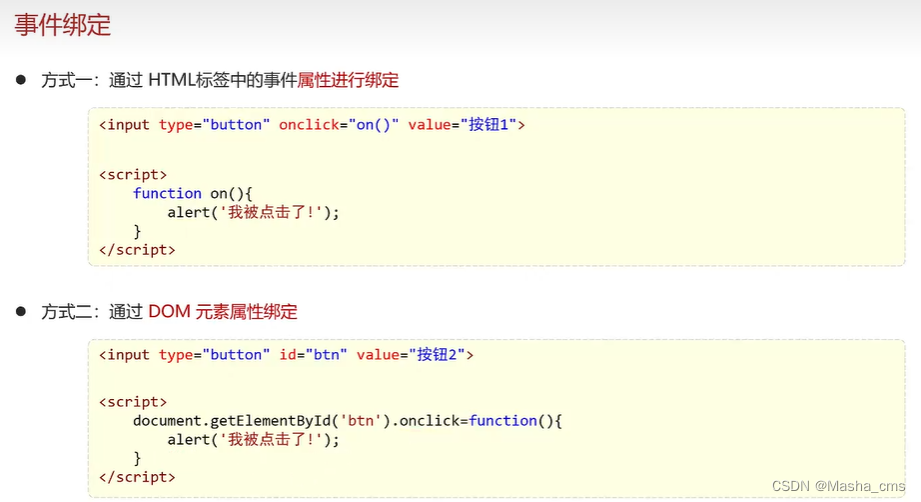Screen dimensions: 921x502
Task: Click the code line "function on(){"
Action: click(x=193, y=193)
